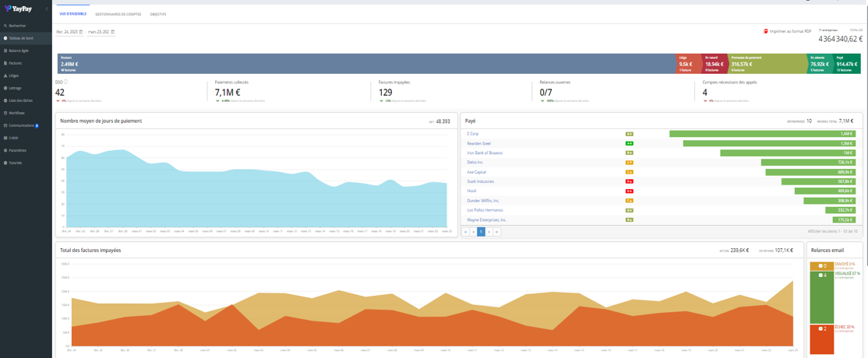The width and height of the screenshot is (868, 358).
Task: Click the Encours segment of the status bar
Action: tap(366, 64)
